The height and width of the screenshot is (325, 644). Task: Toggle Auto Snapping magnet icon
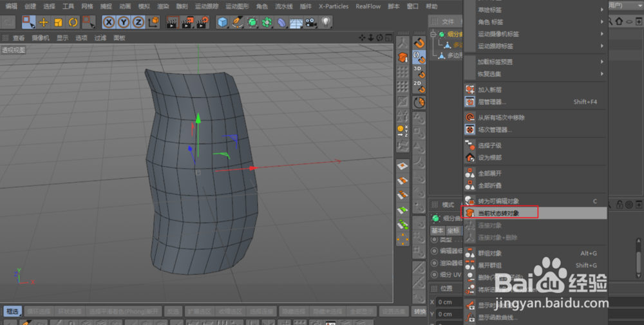419,57
